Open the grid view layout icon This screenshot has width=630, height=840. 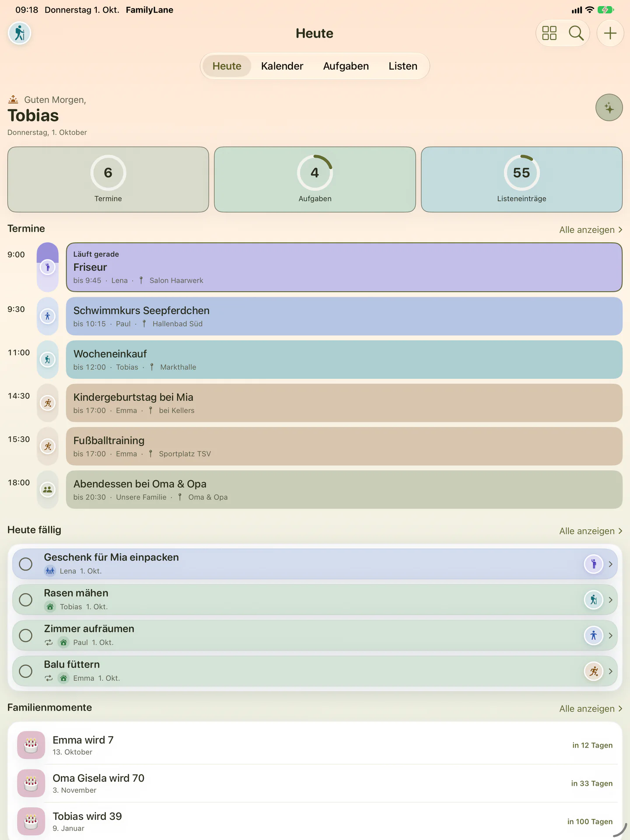pyautogui.click(x=549, y=33)
